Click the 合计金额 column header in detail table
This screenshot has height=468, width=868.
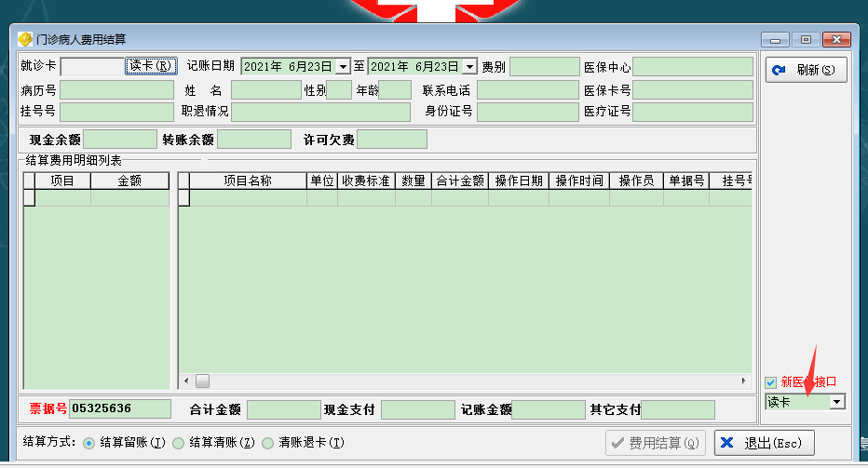click(x=460, y=181)
